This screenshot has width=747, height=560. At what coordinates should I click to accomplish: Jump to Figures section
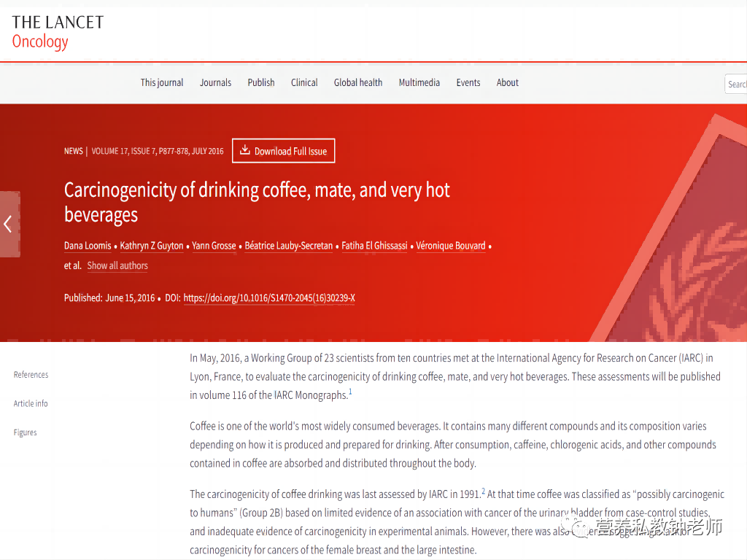tap(26, 432)
